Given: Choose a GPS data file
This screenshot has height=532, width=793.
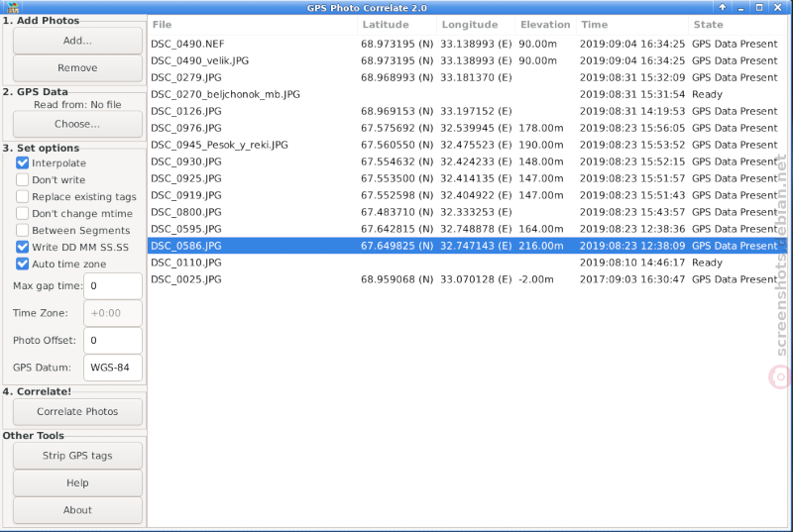Looking at the screenshot, I should tap(77, 124).
